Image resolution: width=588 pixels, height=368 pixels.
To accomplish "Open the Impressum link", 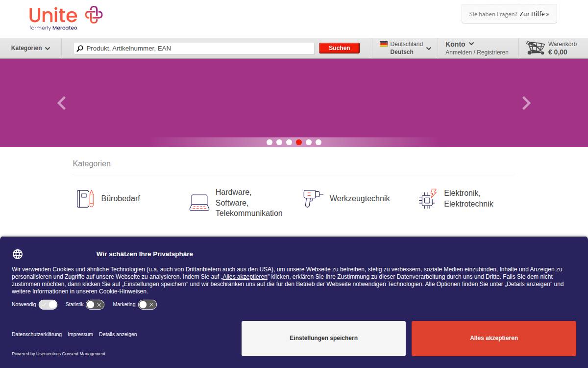I will [80, 334].
